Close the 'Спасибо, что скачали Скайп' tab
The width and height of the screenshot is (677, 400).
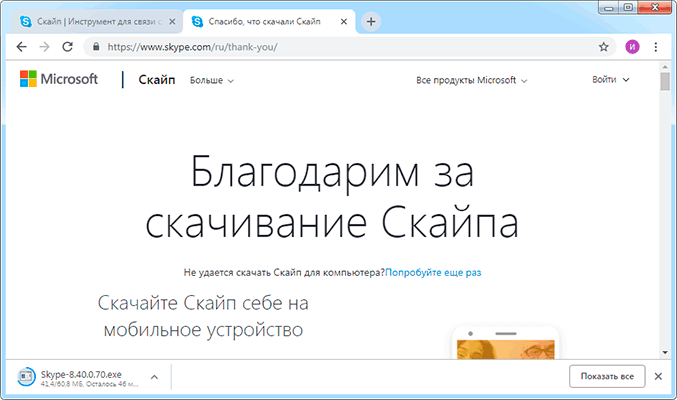tap(344, 22)
